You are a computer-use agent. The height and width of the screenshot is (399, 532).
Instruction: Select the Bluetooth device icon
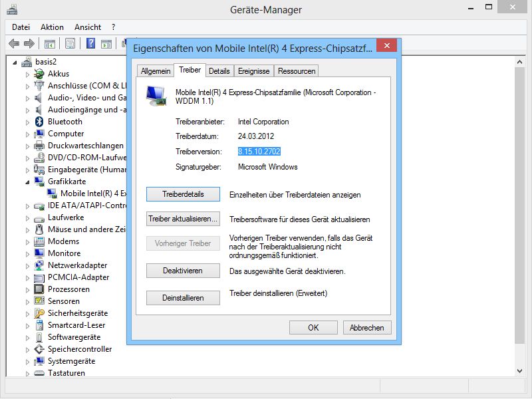(x=39, y=122)
